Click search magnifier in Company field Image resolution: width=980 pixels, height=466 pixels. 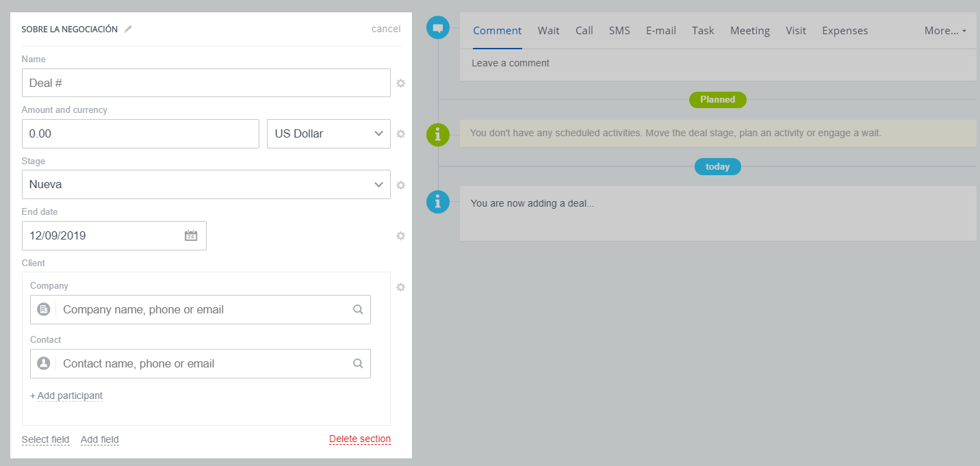(358, 309)
